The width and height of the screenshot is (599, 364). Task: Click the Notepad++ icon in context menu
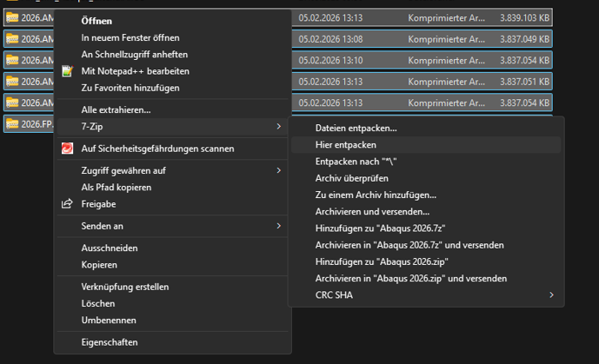67,71
